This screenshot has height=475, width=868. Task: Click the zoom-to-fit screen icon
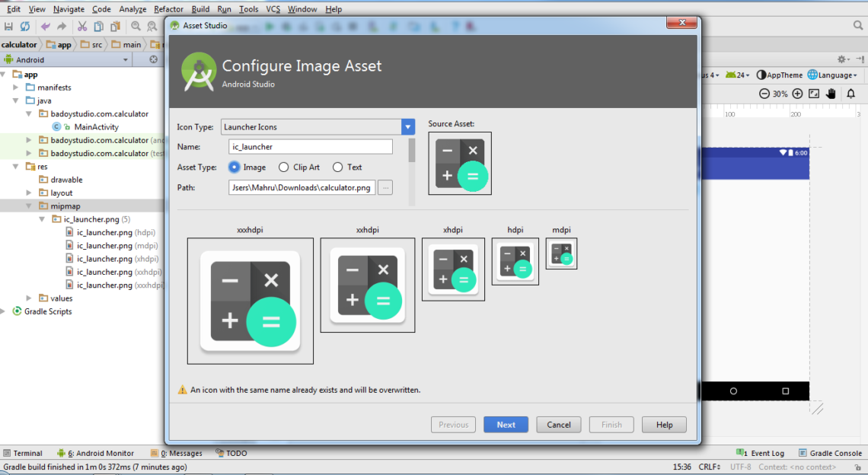(814, 94)
